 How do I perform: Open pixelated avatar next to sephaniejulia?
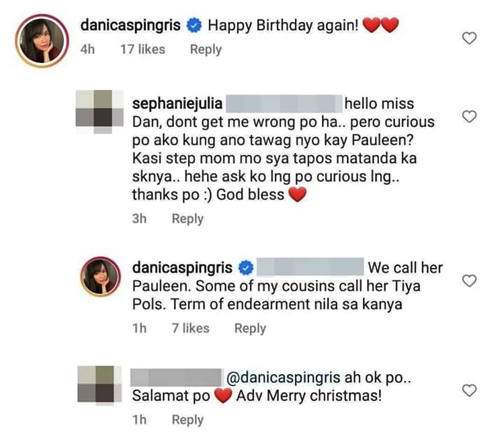[99, 111]
